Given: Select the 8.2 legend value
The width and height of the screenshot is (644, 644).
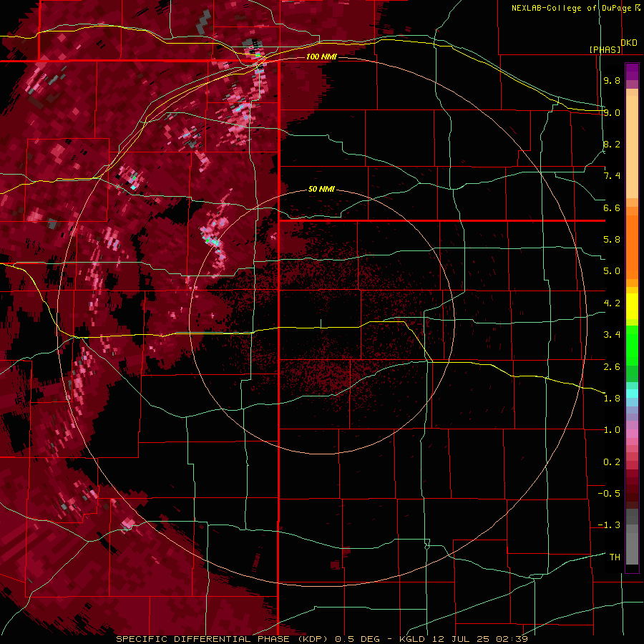Looking at the screenshot, I should pyautogui.click(x=612, y=144).
